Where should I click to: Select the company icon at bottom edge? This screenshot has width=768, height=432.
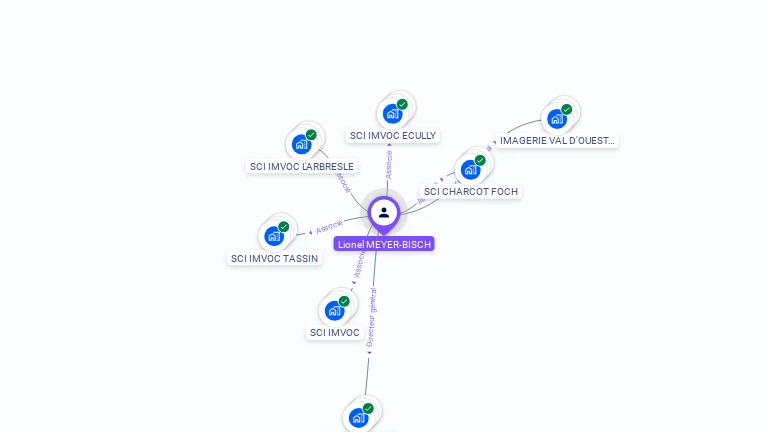359,418
